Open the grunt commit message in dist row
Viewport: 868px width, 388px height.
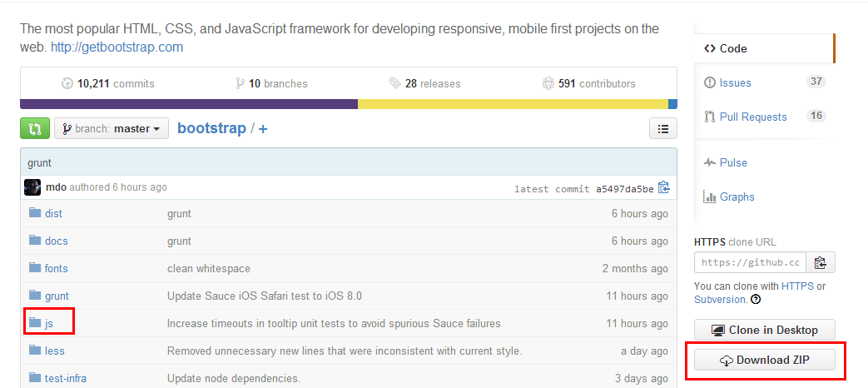pos(179,214)
